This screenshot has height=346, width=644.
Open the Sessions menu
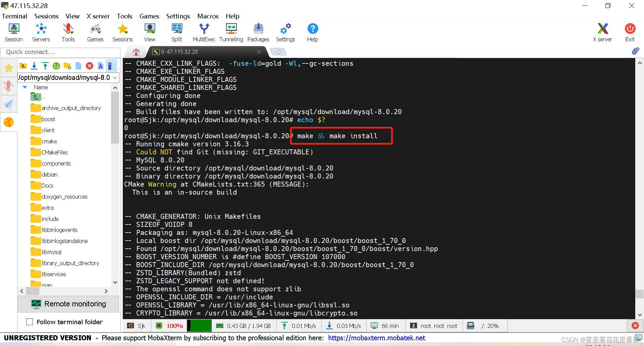46,16
